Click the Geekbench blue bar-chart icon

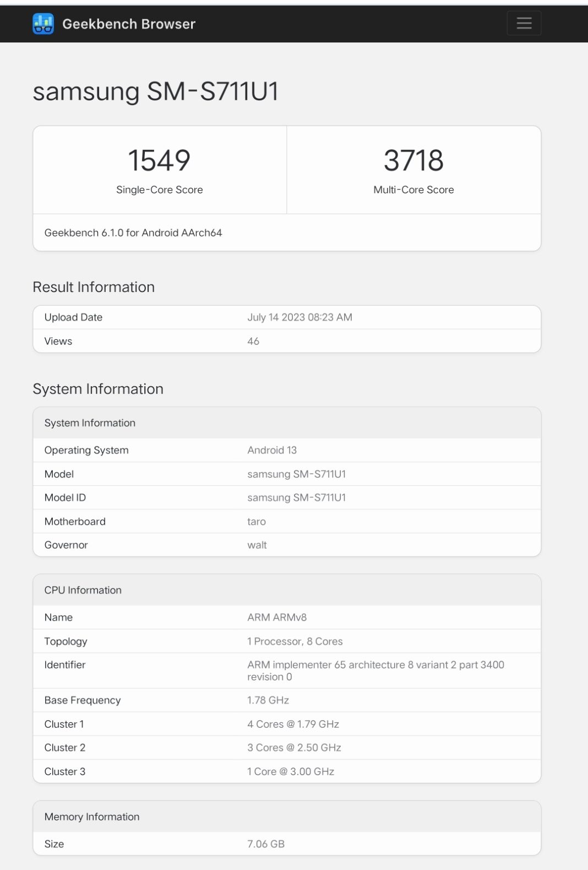point(43,23)
